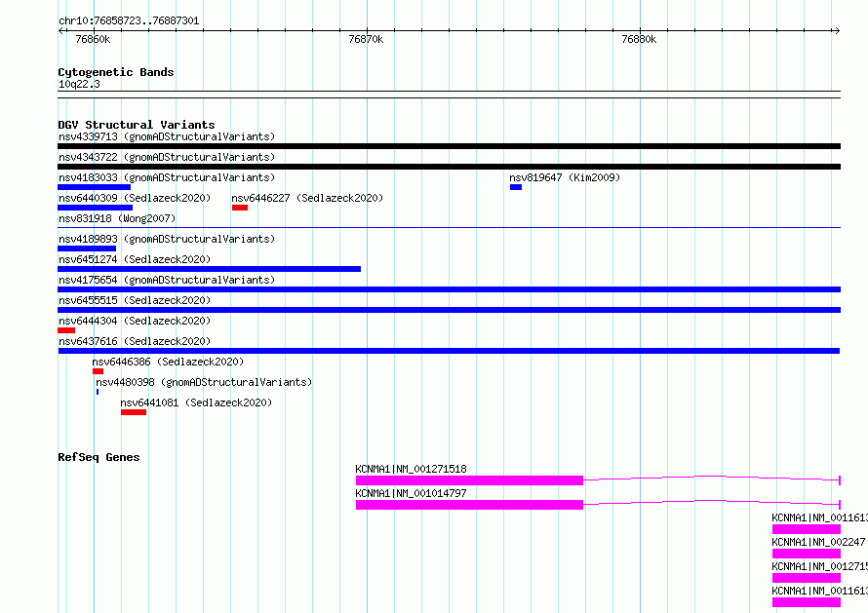Select the red bar under nsv6446386
This screenshot has width=868, height=613.
[x=98, y=371]
